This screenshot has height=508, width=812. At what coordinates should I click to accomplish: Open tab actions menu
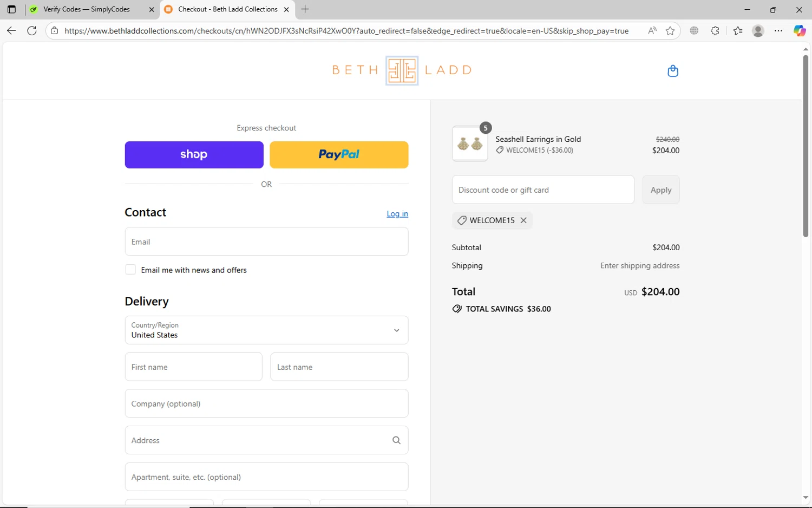[11, 9]
